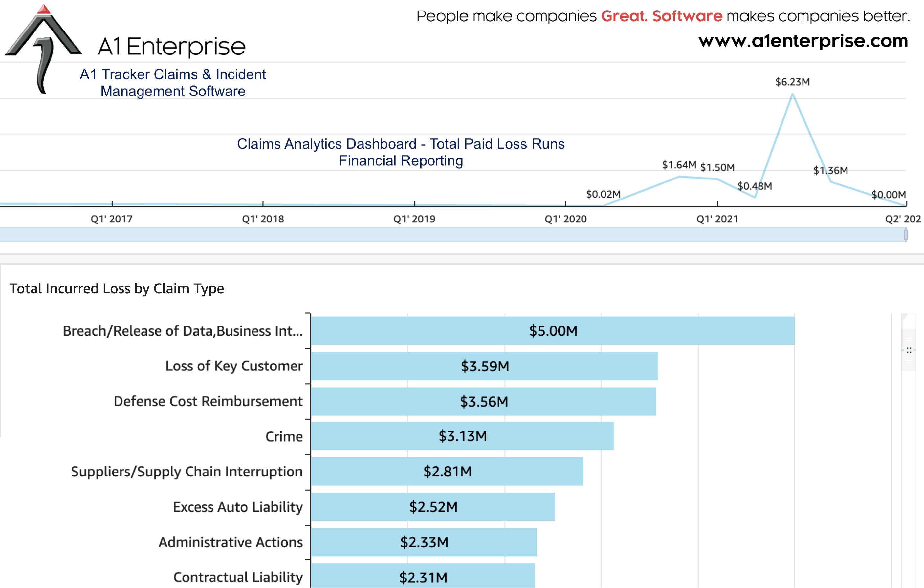Select the Loss of Key Customer bar
The height and width of the screenshot is (588, 924).
coord(484,366)
